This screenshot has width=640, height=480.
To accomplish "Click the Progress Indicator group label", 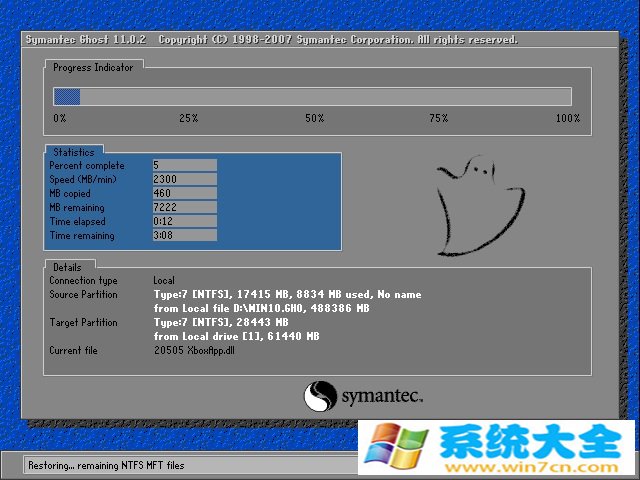I will click(x=93, y=67).
